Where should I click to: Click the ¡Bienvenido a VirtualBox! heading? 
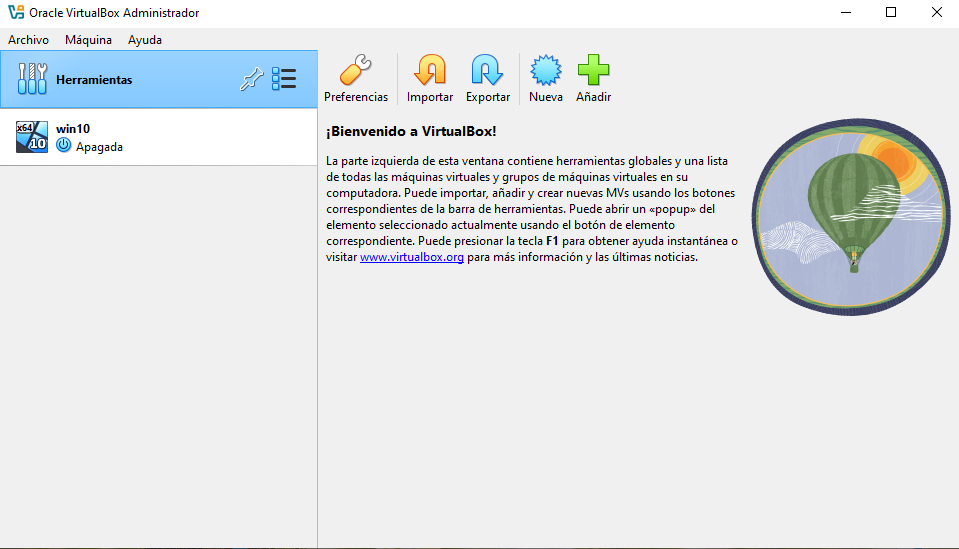click(x=411, y=131)
